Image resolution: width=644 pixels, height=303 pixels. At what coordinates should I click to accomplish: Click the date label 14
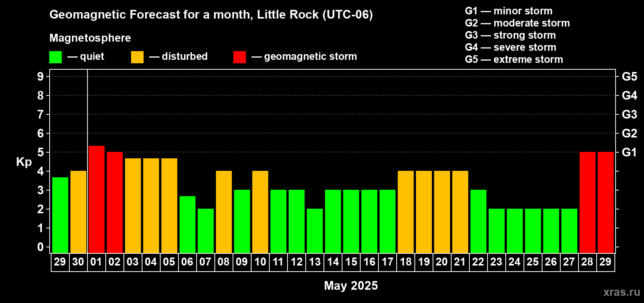tap(333, 262)
